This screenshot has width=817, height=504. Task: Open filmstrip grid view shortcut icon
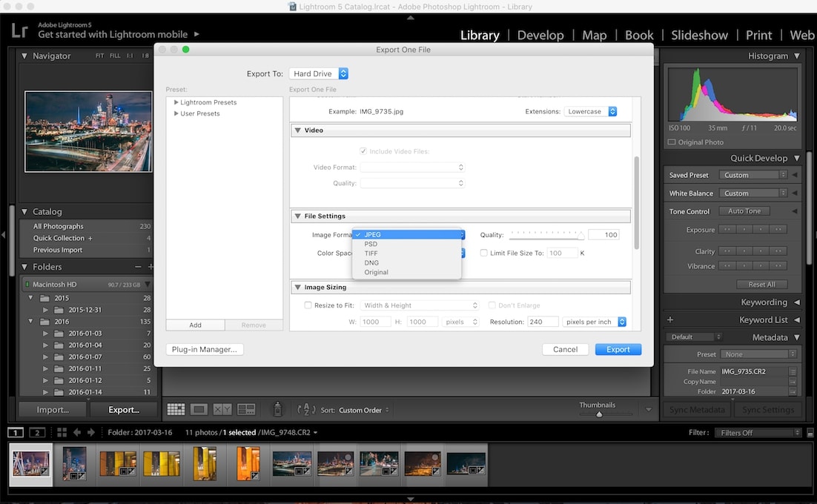click(x=62, y=432)
